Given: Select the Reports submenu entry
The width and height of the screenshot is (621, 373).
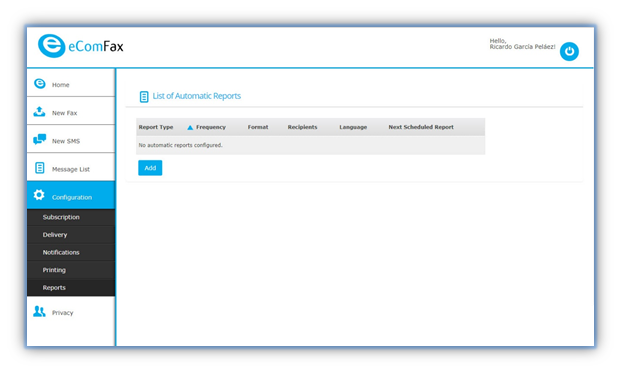Looking at the screenshot, I should click(x=71, y=287).
